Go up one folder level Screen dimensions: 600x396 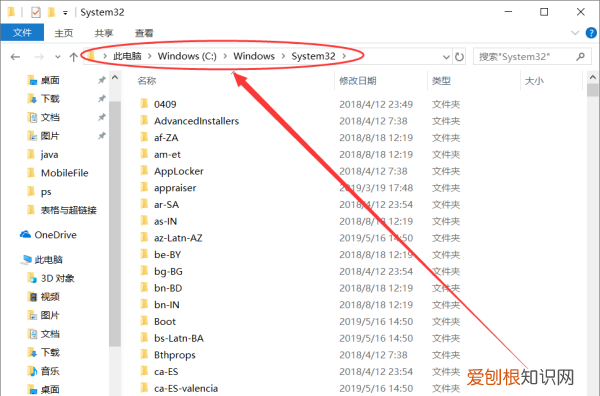[x=73, y=57]
